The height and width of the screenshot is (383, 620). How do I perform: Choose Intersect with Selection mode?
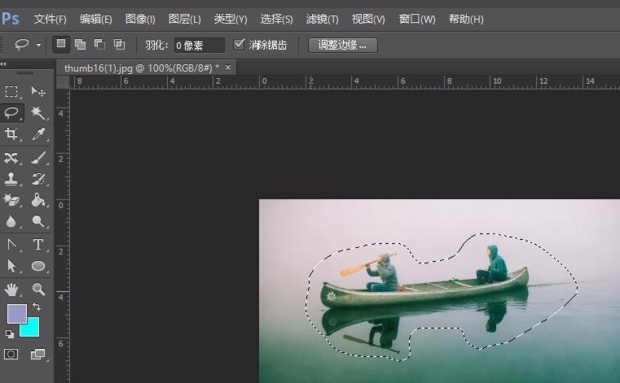coord(119,44)
